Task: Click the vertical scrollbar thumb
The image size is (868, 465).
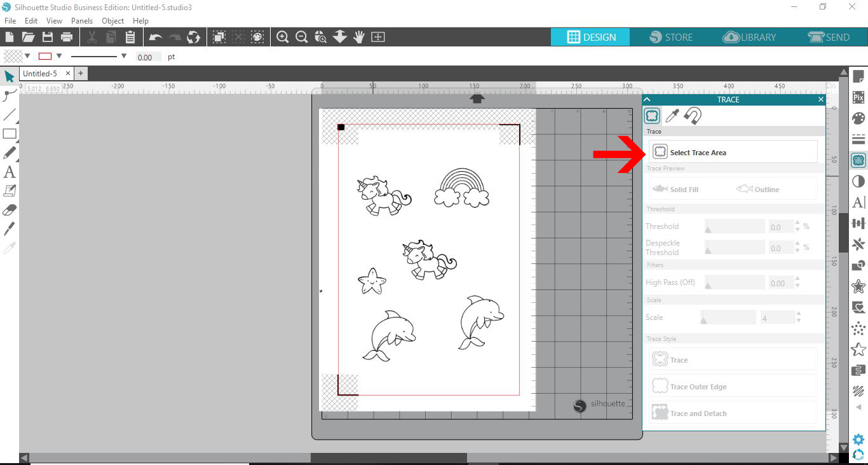Action: tap(843, 232)
